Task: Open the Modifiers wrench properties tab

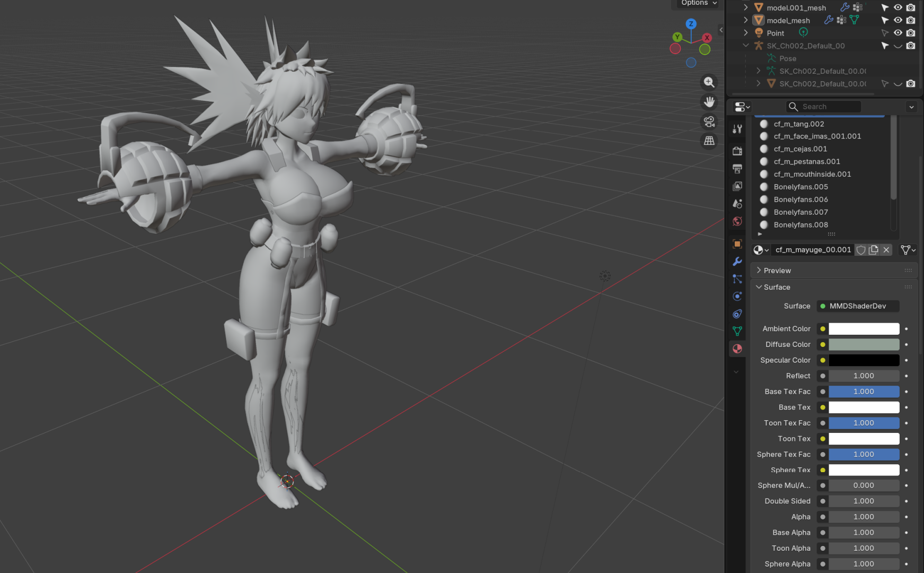Action: tap(737, 262)
